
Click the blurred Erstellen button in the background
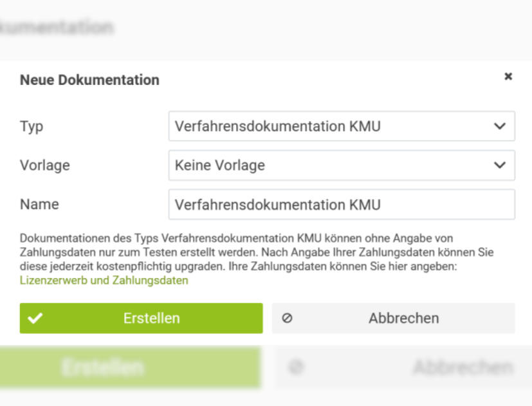tap(131, 367)
